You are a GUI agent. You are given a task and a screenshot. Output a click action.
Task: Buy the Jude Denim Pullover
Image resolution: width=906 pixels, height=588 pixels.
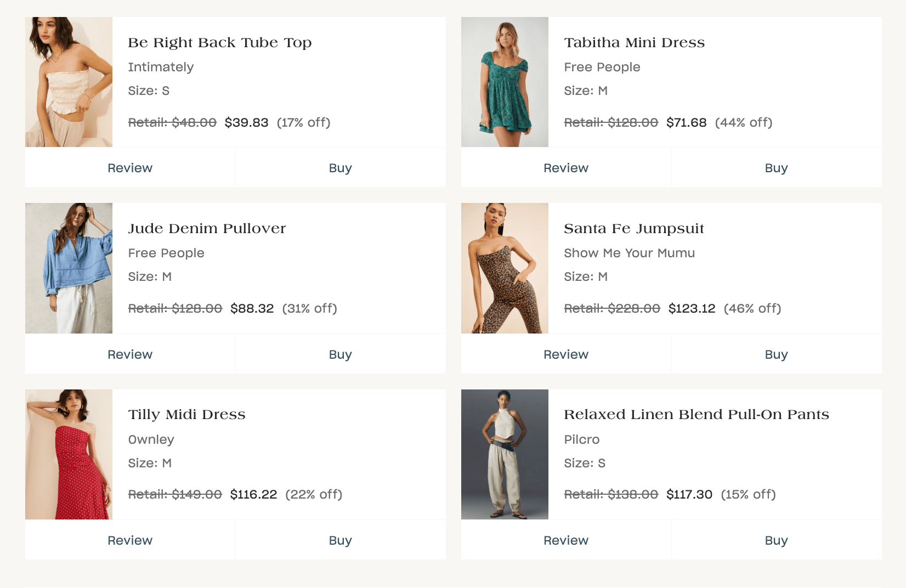tap(341, 354)
